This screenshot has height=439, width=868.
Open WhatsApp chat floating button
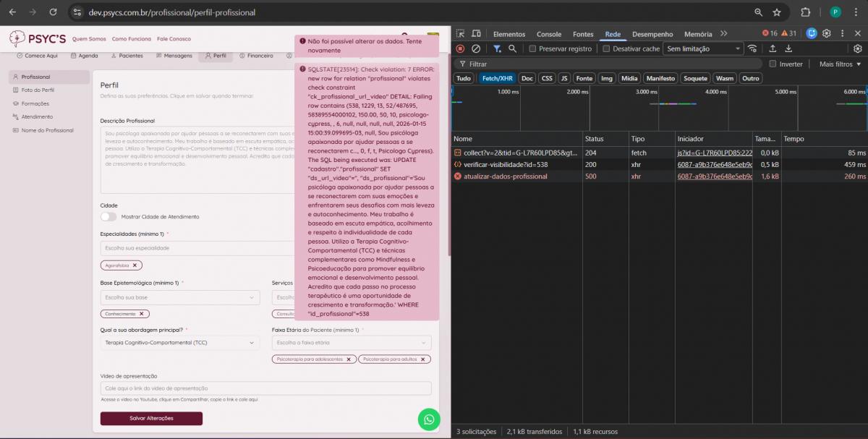coord(429,419)
